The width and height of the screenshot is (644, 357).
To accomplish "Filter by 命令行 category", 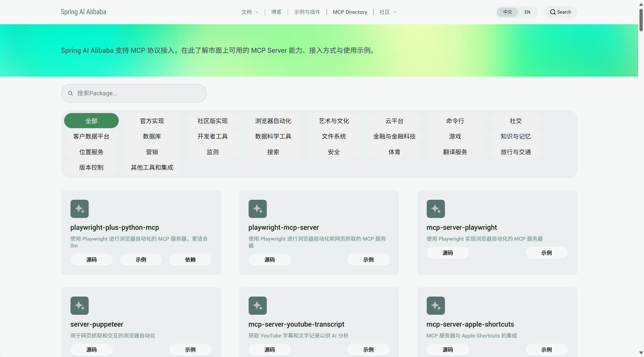I will click(455, 121).
